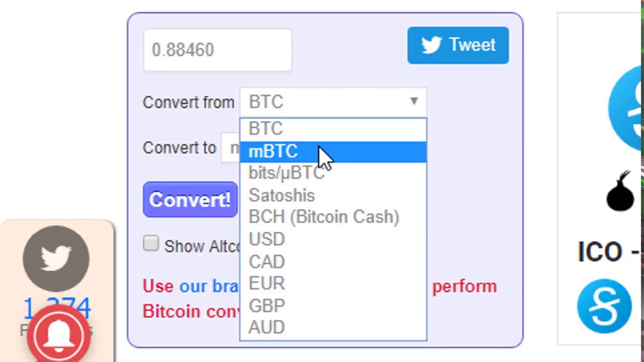Image resolution: width=644 pixels, height=362 pixels.
Task: Select BTC from the dropdown list
Action: point(266,129)
